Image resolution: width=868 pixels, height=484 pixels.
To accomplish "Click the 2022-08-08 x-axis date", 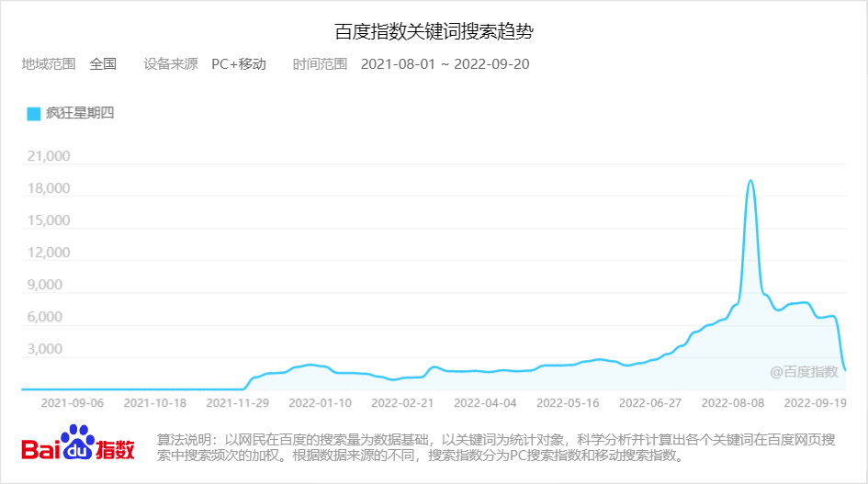I will pos(733,403).
